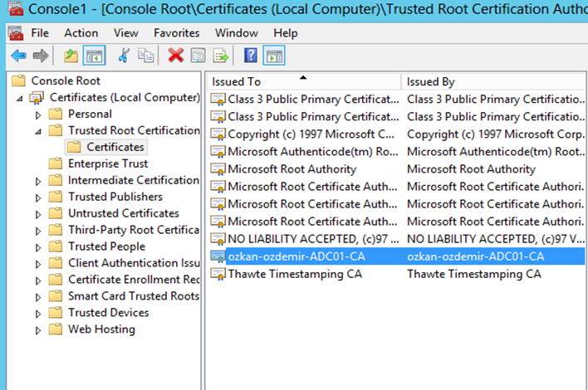
Task: Select Certificate Enrollment Requests in tree
Action: (134, 280)
